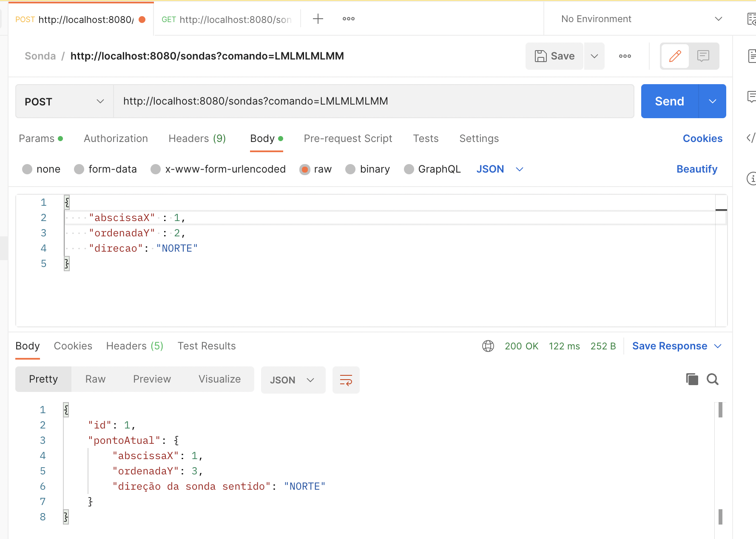Open search in the response body
Image resolution: width=756 pixels, height=539 pixels.
(x=713, y=379)
